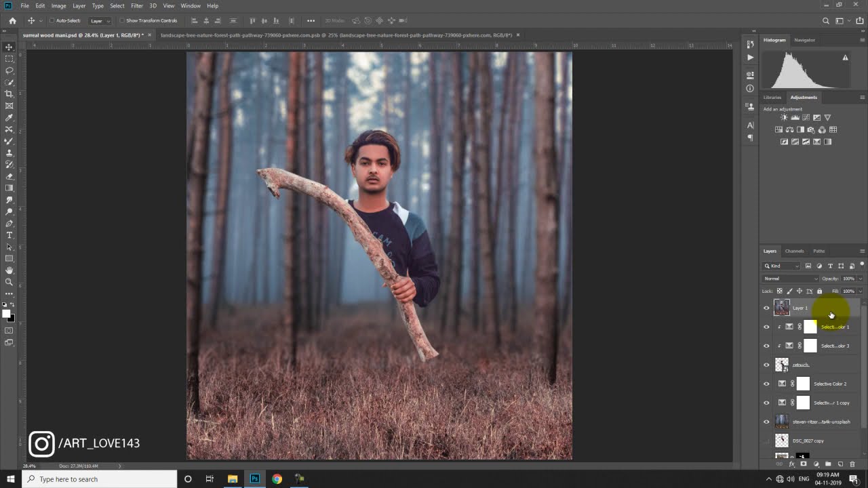Hide Layer 1 with its eye icon
Viewport: 868px width, 488px height.
pyautogui.click(x=766, y=308)
